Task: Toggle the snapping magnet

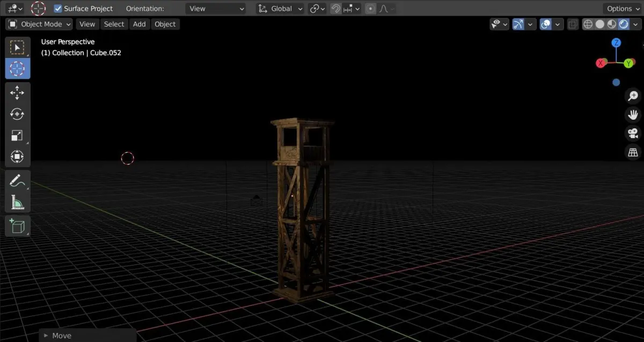Action: [x=335, y=9]
